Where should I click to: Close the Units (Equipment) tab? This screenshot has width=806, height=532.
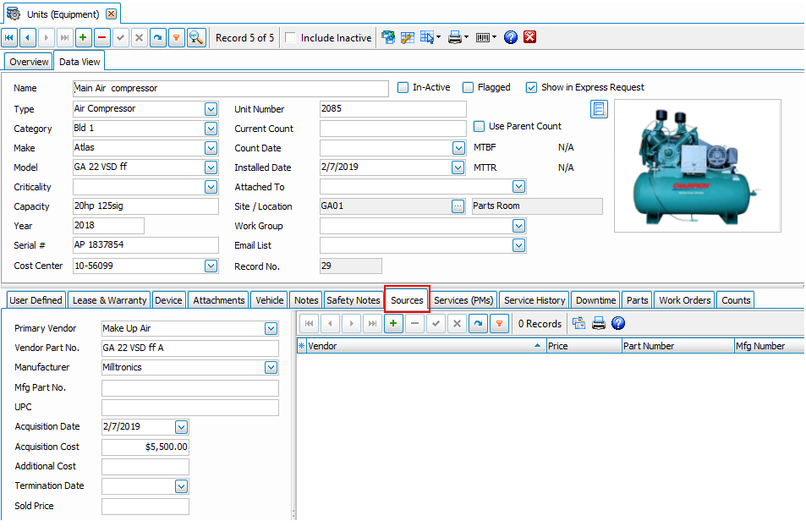point(111,14)
